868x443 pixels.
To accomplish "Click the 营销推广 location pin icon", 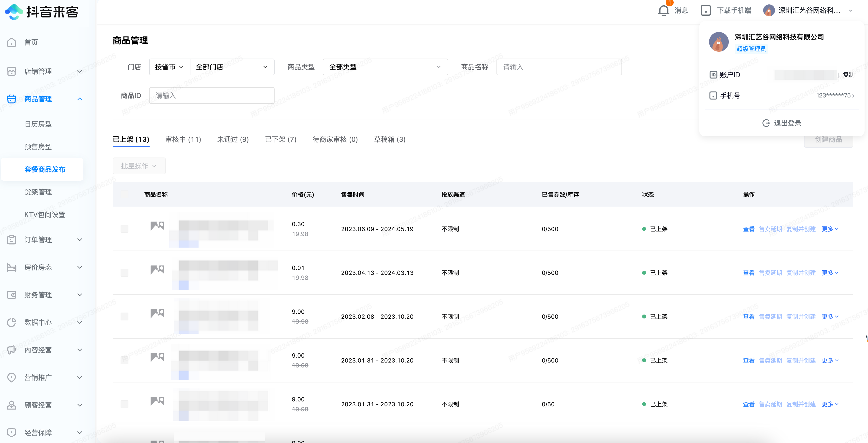I will pyautogui.click(x=12, y=378).
